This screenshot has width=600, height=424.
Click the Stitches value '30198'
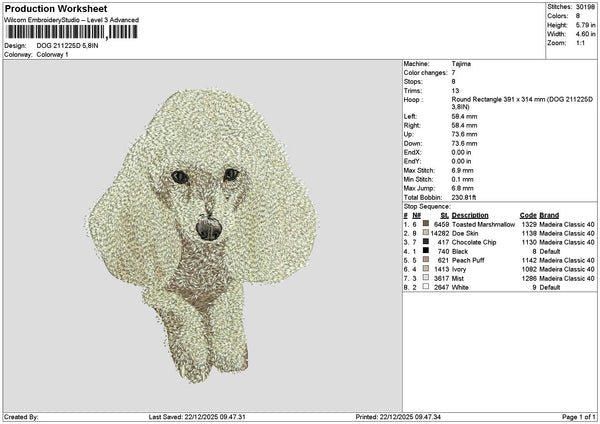(x=585, y=7)
